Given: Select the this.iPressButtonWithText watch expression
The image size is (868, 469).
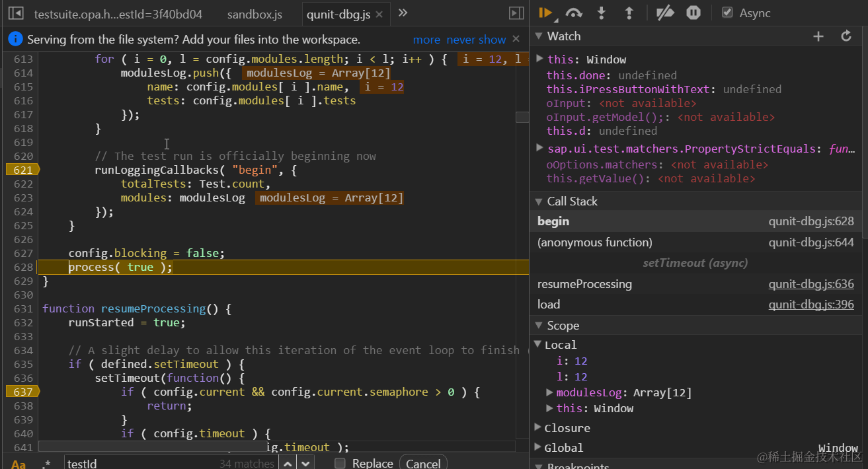Looking at the screenshot, I should pos(664,89).
